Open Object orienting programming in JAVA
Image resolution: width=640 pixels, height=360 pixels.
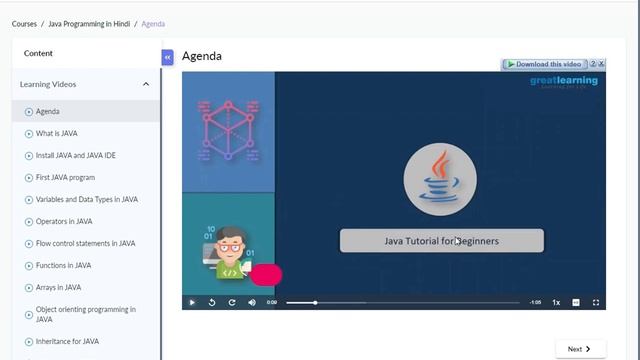86,314
